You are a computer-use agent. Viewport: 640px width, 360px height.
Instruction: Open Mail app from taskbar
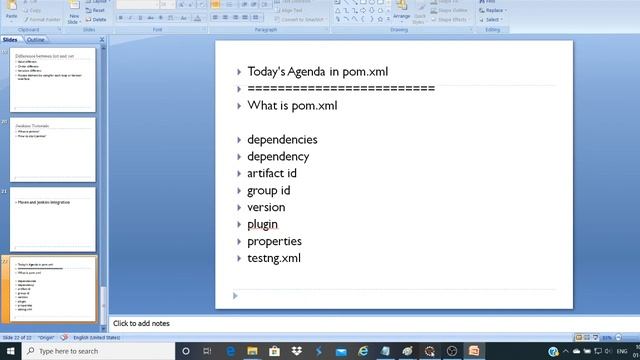[341, 351]
